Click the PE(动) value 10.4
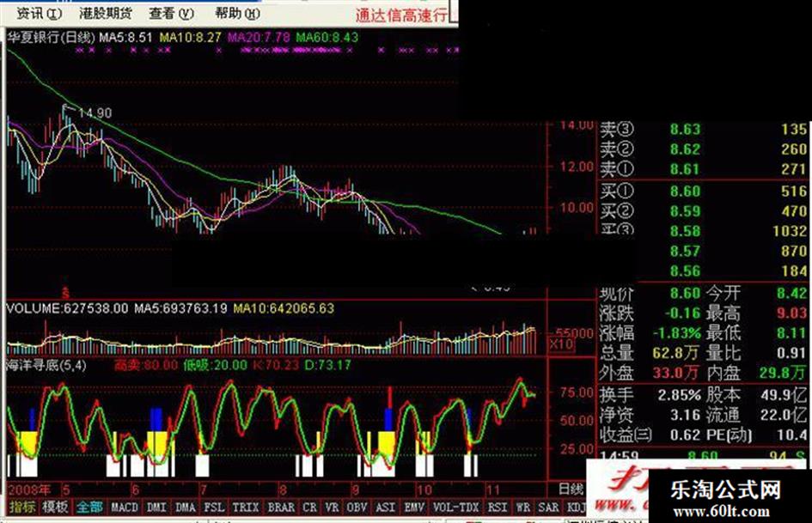Viewport: 812px width, 523px height. click(x=791, y=435)
